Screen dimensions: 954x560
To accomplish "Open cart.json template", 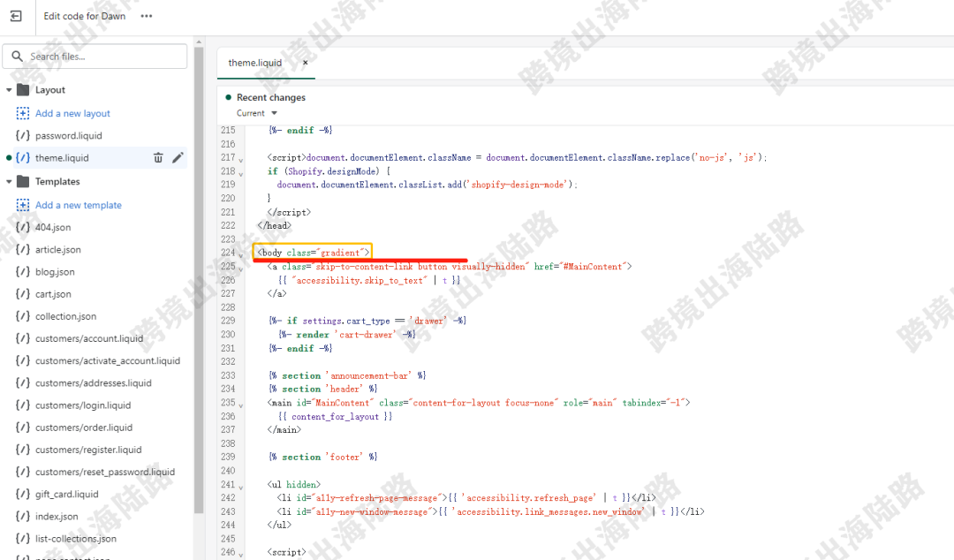I will pos(53,294).
